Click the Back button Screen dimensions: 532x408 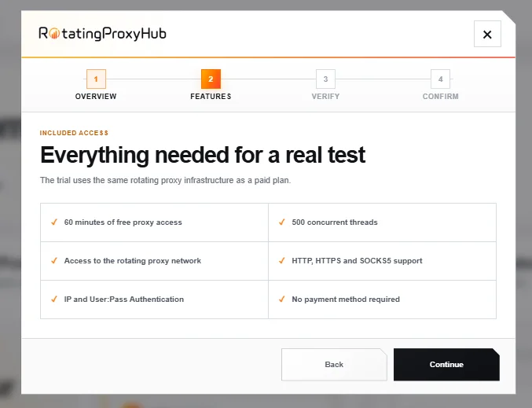(334, 365)
